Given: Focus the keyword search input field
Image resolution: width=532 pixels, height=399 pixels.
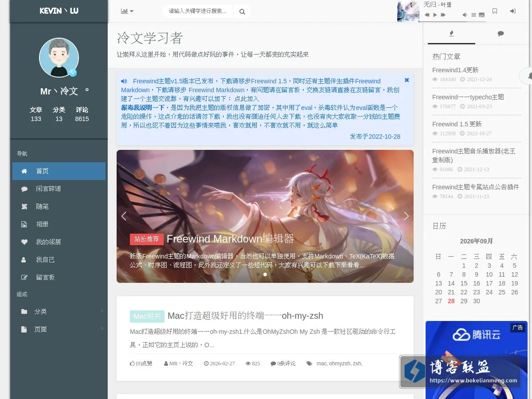Looking at the screenshot, I should [x=198, y=12].
